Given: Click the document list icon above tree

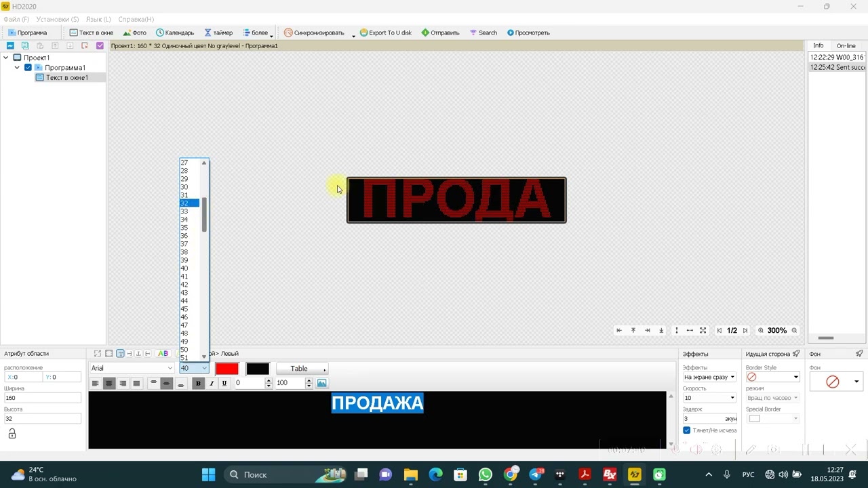Looking at the screenshot, I should coord(25,45).
